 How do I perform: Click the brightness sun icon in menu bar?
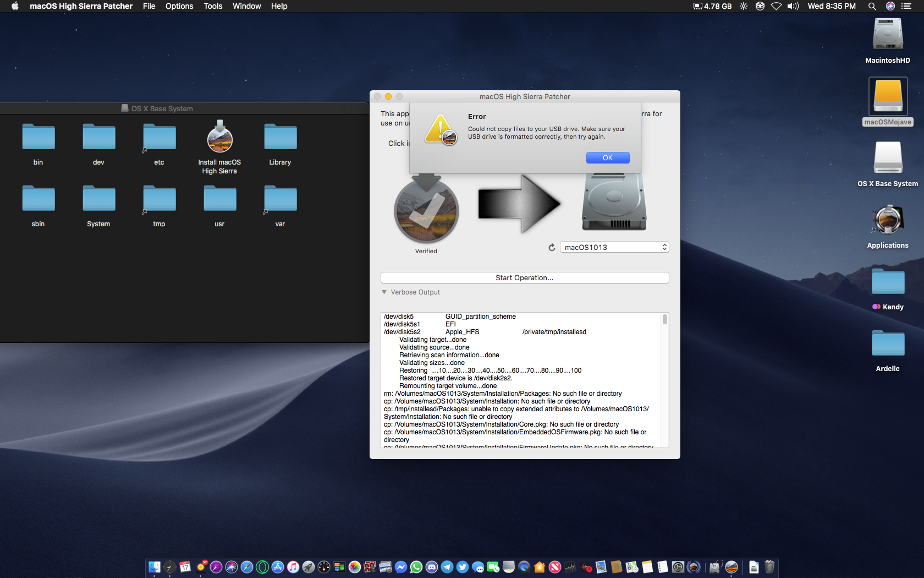click(x=744, y=6)
